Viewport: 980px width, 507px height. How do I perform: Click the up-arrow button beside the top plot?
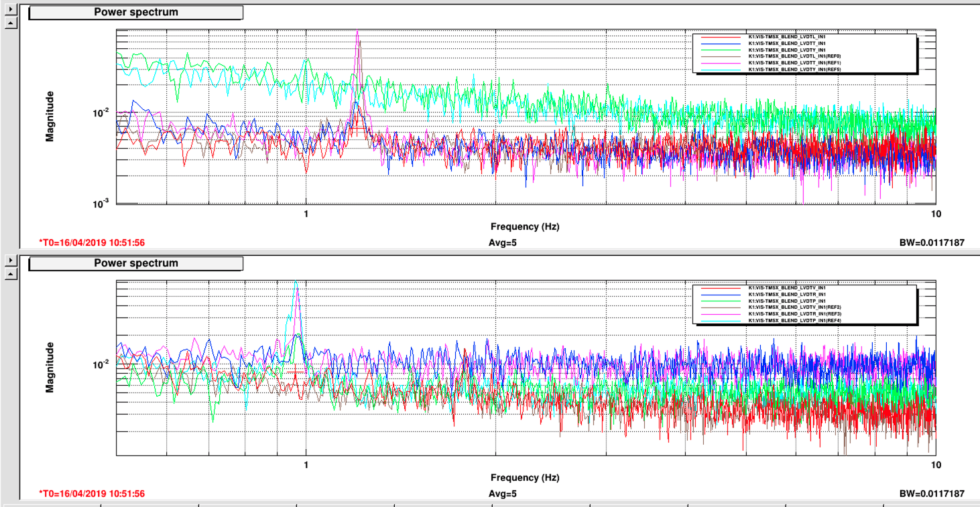click(x=10, y=23)
